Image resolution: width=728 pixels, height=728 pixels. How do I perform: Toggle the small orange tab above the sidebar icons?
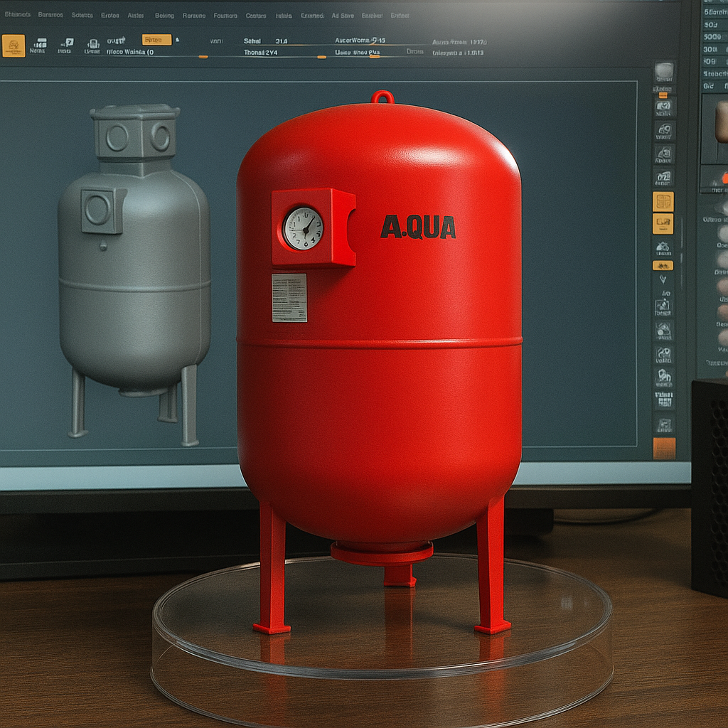click(x=665, y=95)
